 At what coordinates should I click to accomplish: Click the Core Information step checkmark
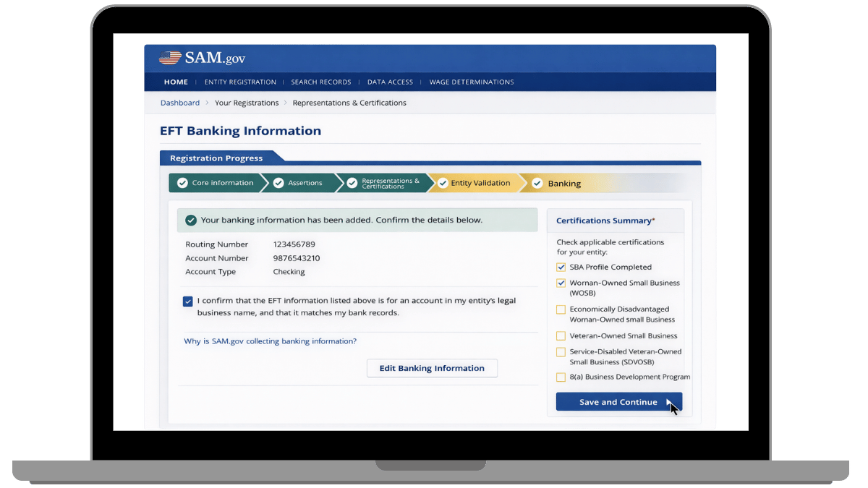click(183, 183)
